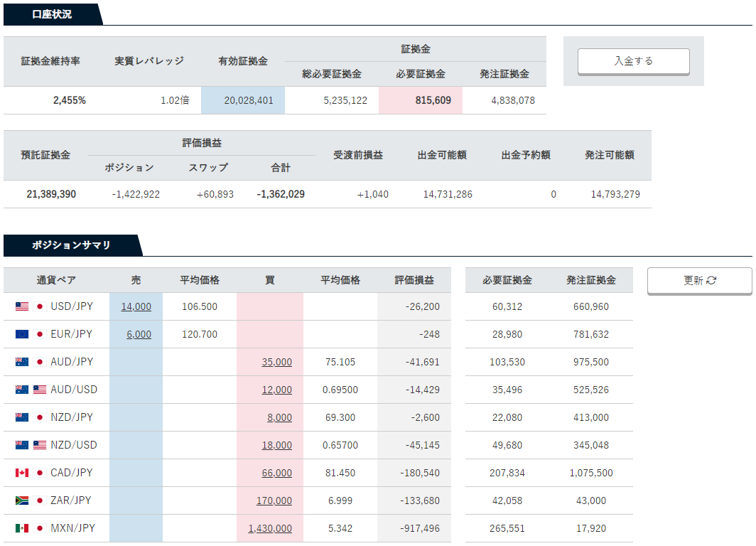Click the withdrawable amount 14,731,286
Image resolution: width=756 pixels, height=546 pixels.
coord(448,194)
